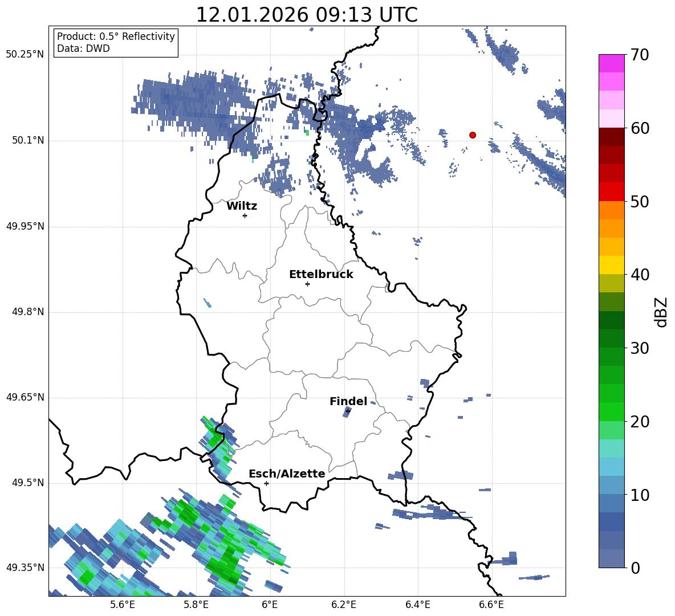This screenshot has height=616, width=675.
Task: Click the magenta colorbar segment just under 70
Action: point(611,63)
